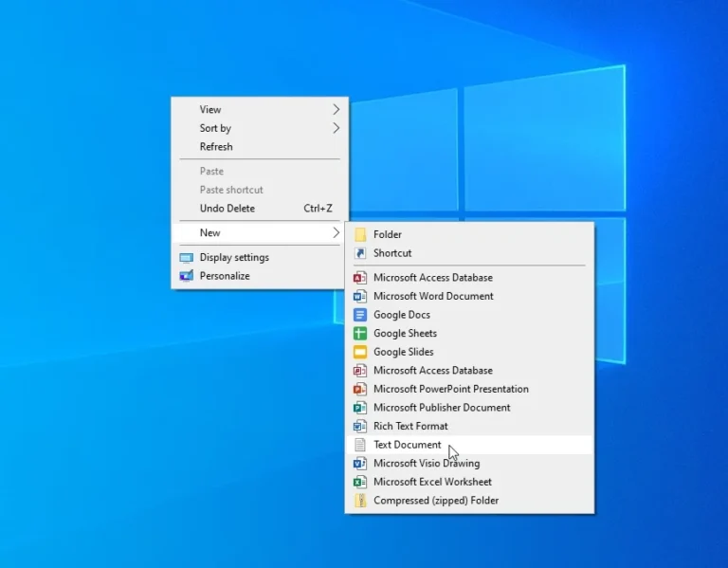Viewport: 728px width, 568px height.
Task: Click the greyed-out Paste entry
Action: coord(260,172)
